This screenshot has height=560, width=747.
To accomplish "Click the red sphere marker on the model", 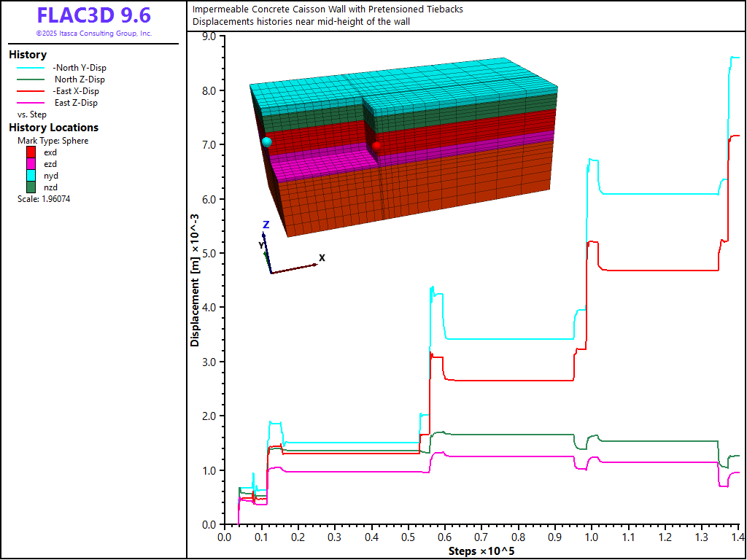I will [x=376, y=147].
